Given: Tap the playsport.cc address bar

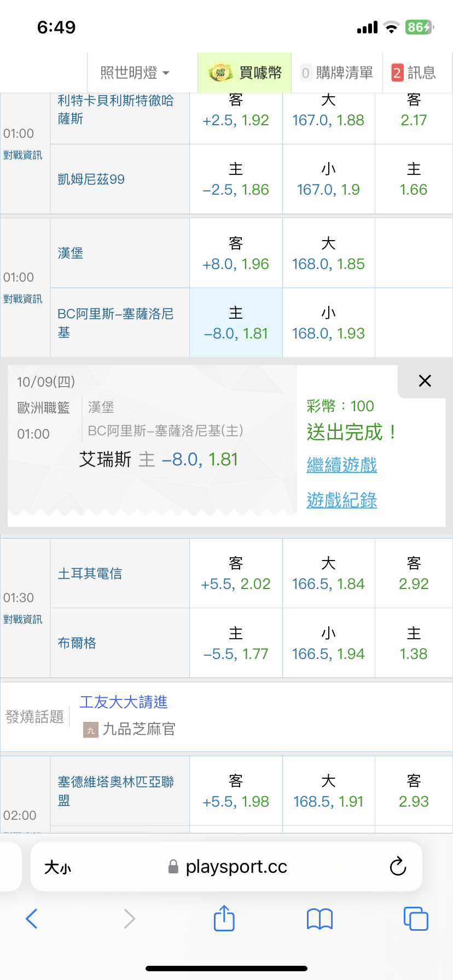Looking at the screenshot, I should (236, 867).
